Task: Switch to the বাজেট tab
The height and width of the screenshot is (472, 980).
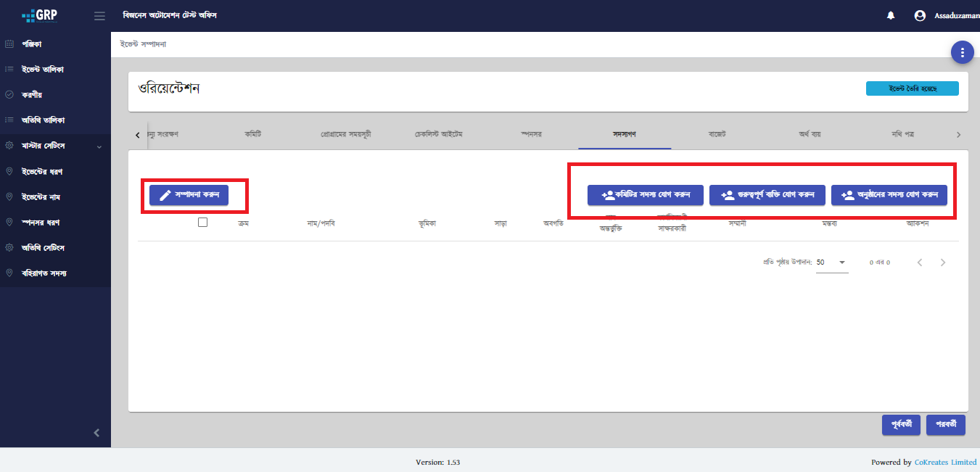Action: (x=717, y=135)
